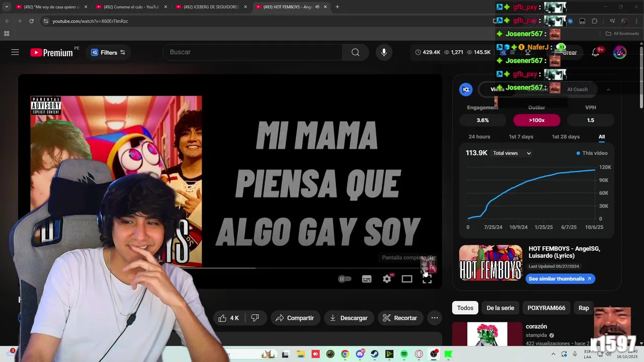644x362 pixels.
Task: Activate voice search microphone
Action: 384,52
